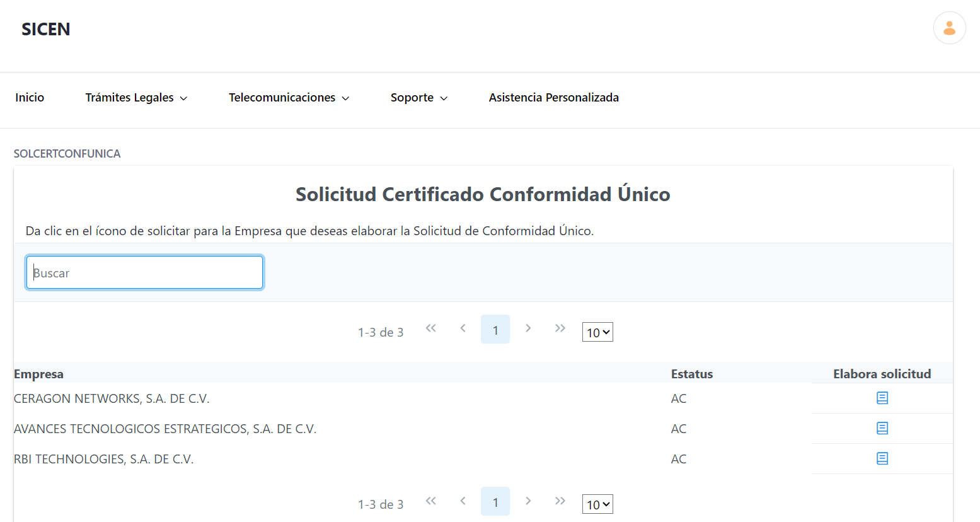980x522 pixels.
Task: Open the user profile icon
Action: pyautogui.click(x=949, y=28)
